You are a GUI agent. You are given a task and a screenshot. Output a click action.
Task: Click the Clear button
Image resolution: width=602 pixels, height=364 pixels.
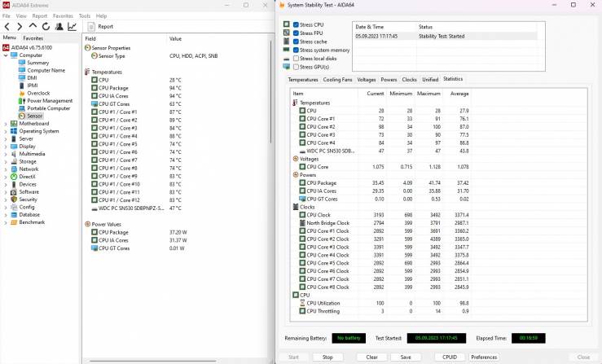click(x=371, y=357)
